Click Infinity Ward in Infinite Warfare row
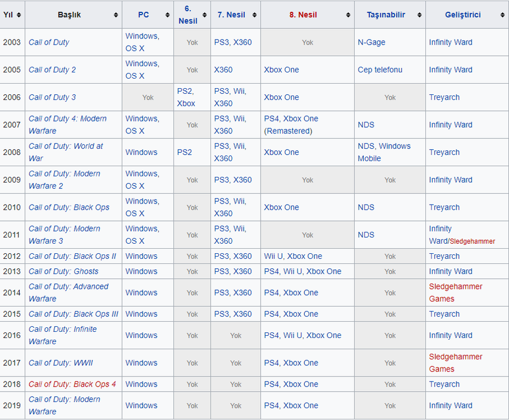Image resolution: width=509 pixels, height=420 pixels. click(451, 335)
